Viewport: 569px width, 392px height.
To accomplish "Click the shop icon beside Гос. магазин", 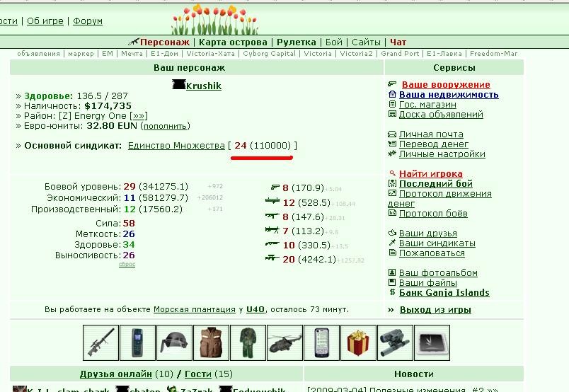I will (x=392, y=104).
